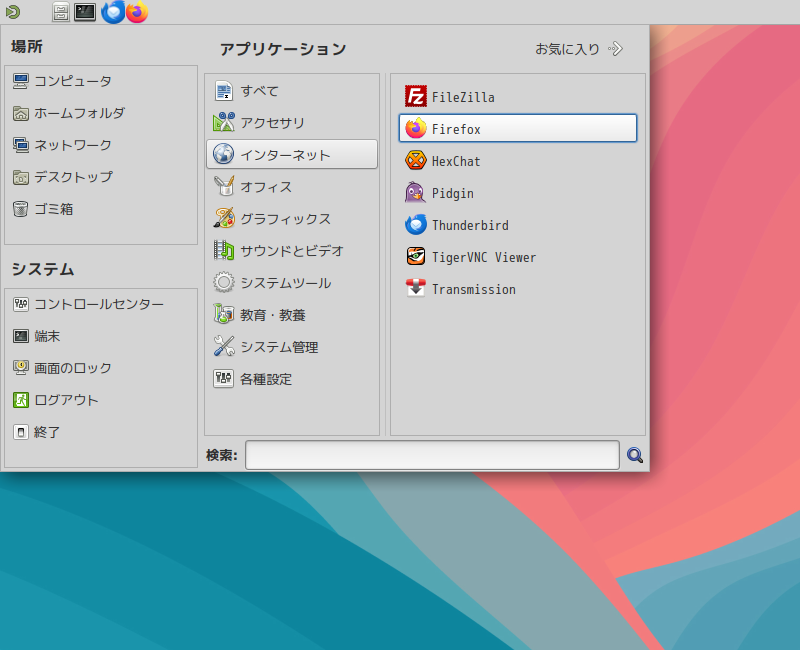Screen dimensions: 800x650
Task: Open コントロールセンター by its label
Action: click(99, 304)
